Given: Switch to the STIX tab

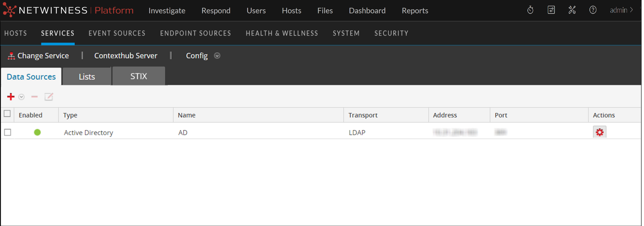Looking at the screenshot, I should tap(139, 76).
